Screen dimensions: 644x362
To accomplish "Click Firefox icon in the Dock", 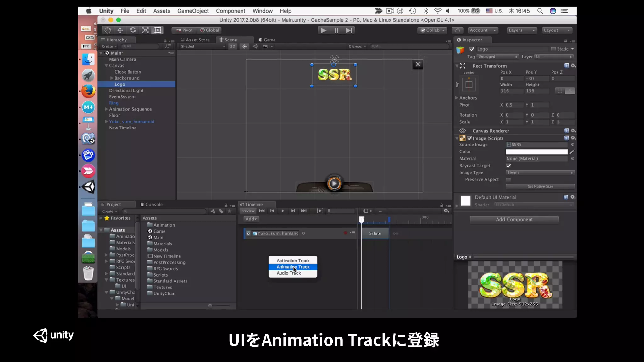I will pos(88,91).
